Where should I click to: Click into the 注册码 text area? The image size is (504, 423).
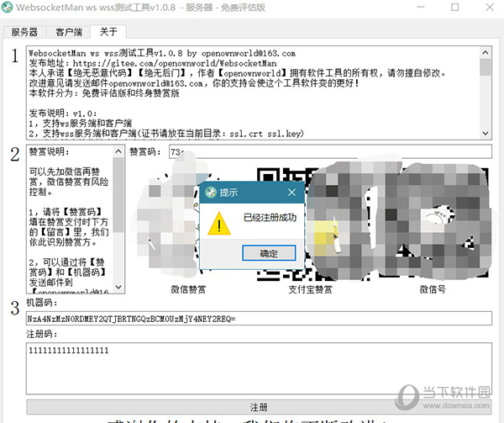pos(259,368)
